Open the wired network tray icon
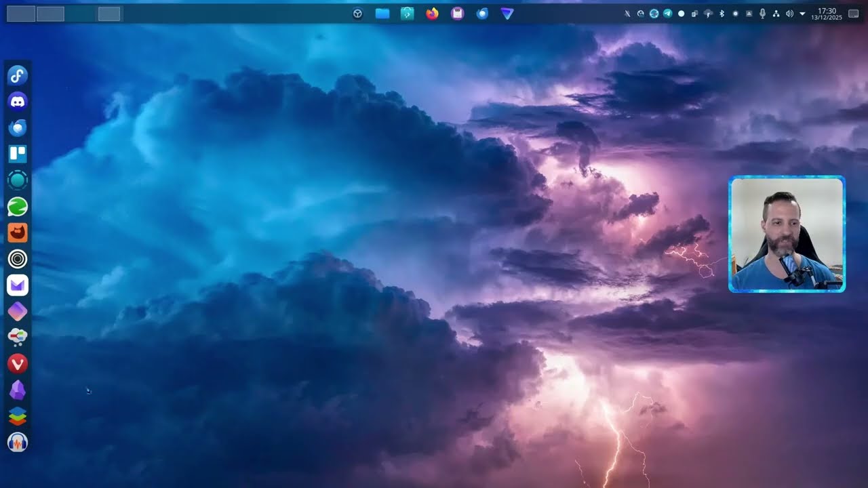 [x=776, y=14]
